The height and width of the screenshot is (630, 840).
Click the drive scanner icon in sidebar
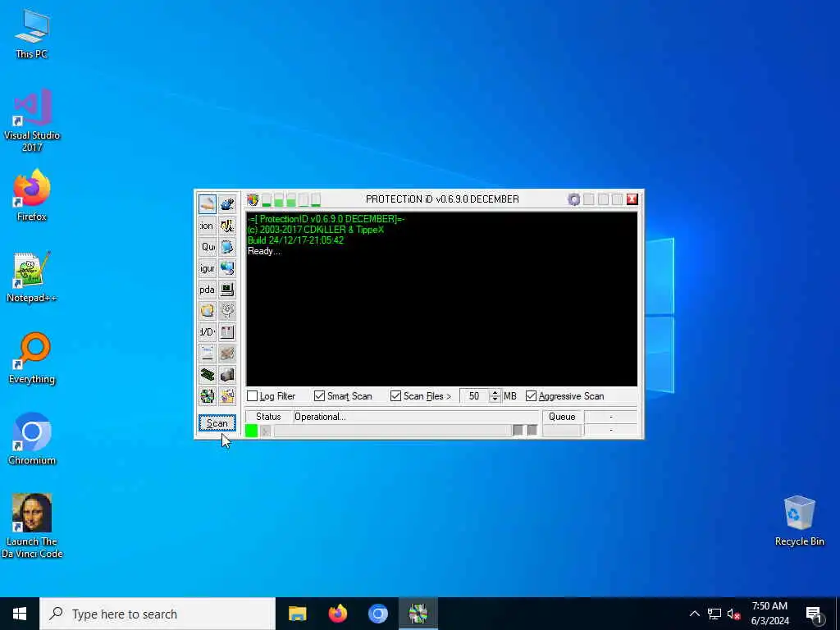click(x=208, y=354)
